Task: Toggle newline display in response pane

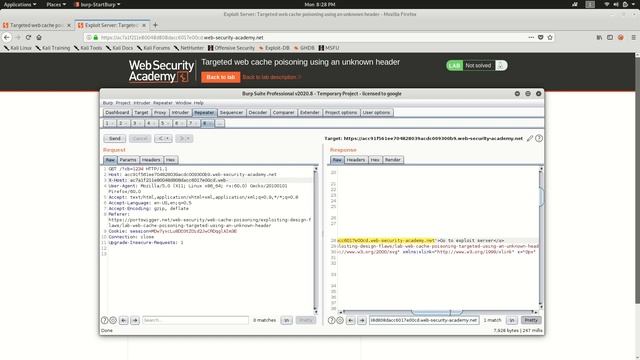Action: (512, 320)
